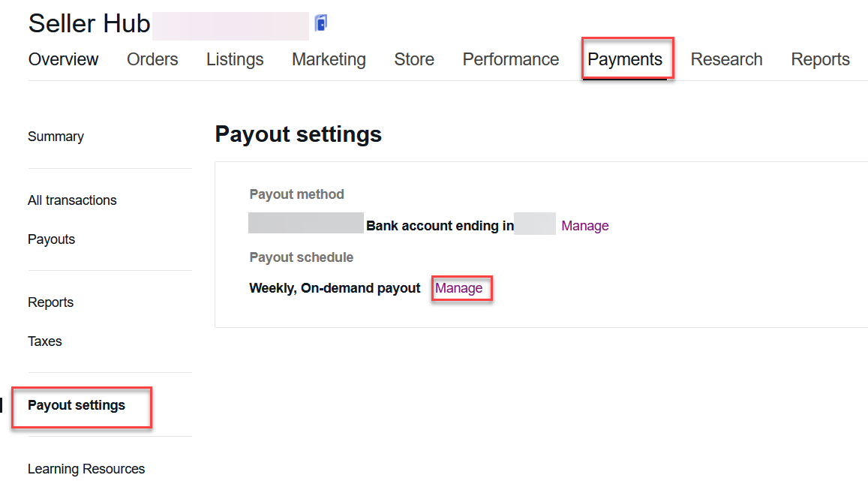Click Manage next to Weekly payout schedule

(459, 288)
